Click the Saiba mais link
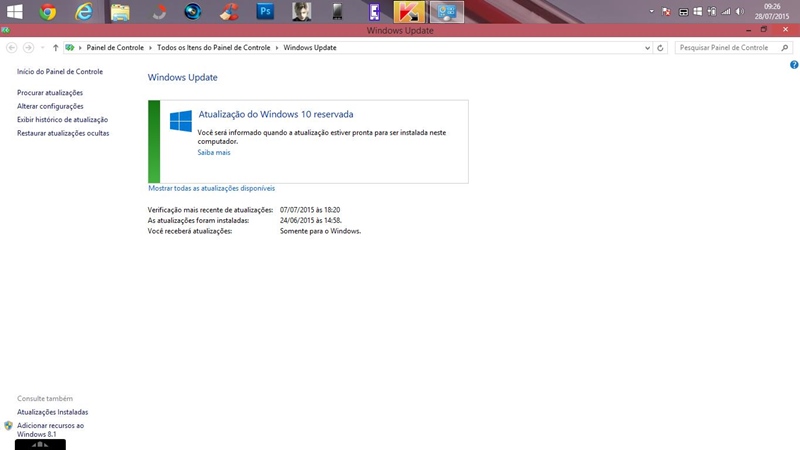800x450 pixels. pyautogui.click(x=214, y=153)
